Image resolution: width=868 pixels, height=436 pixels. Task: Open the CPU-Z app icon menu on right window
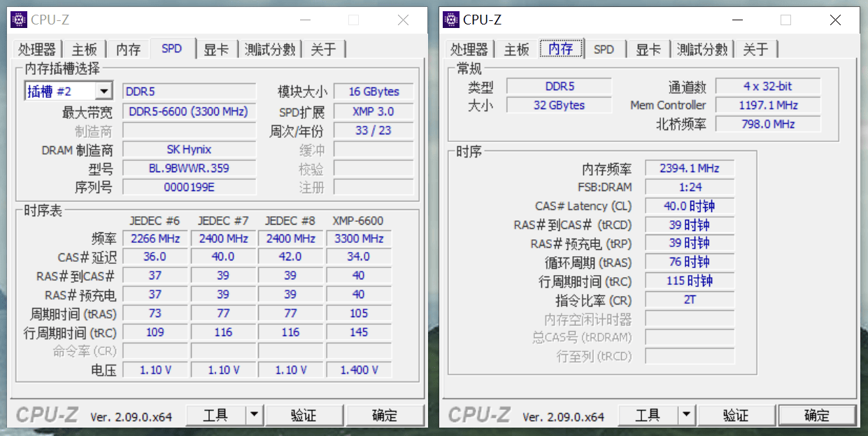coord(450,20)
